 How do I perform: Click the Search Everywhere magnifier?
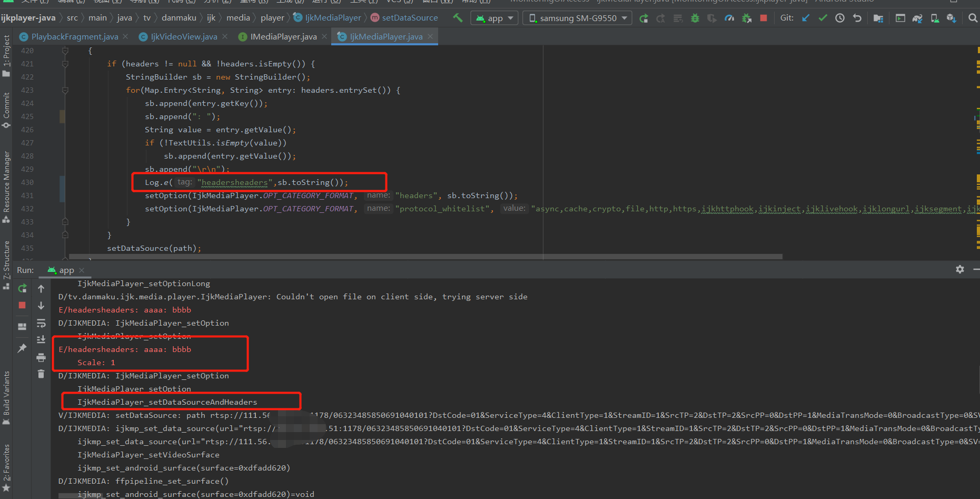973,18
